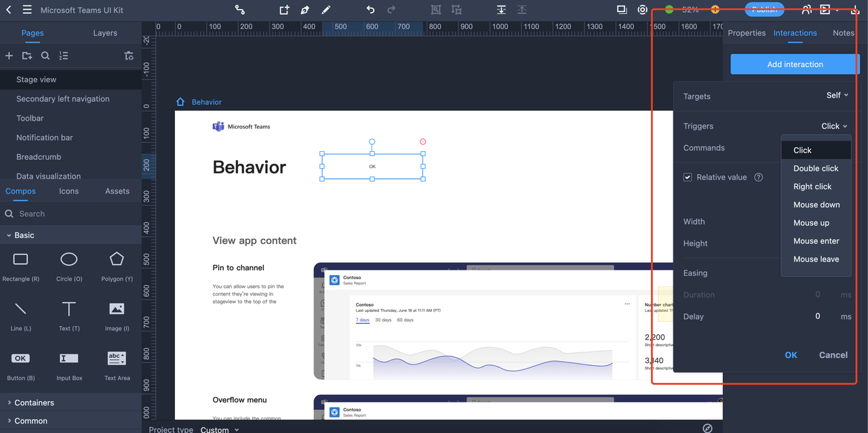Switch to the Layers tab
Image resolution: width=868 pixels, height=433 pixels.
(104, 33)
